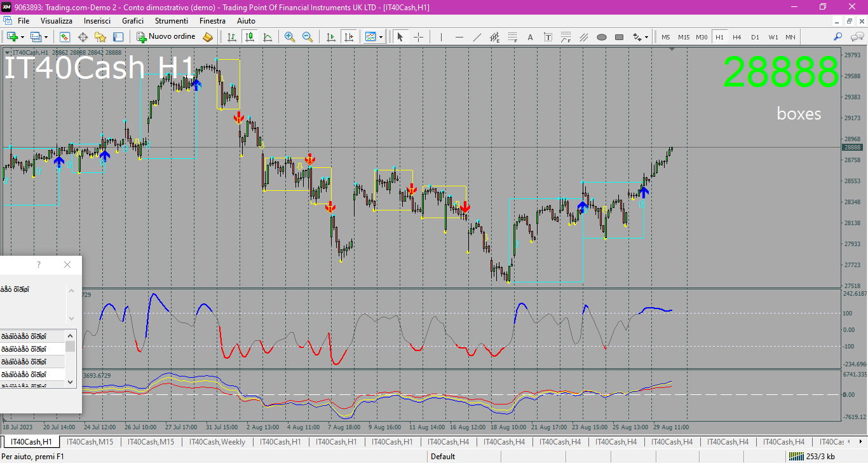
Task: Expand the New Chart dropdown arrow
Action: point(22,37)
